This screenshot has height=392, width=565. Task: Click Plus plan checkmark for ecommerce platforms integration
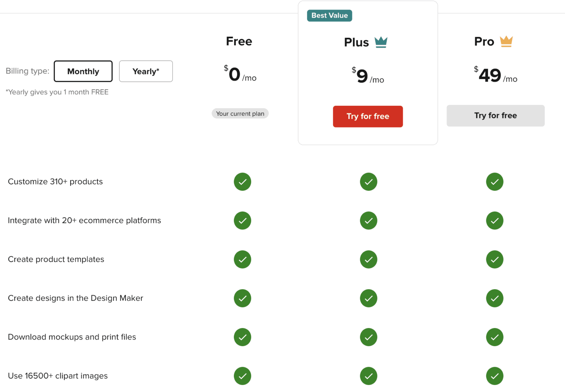point(369,221)
